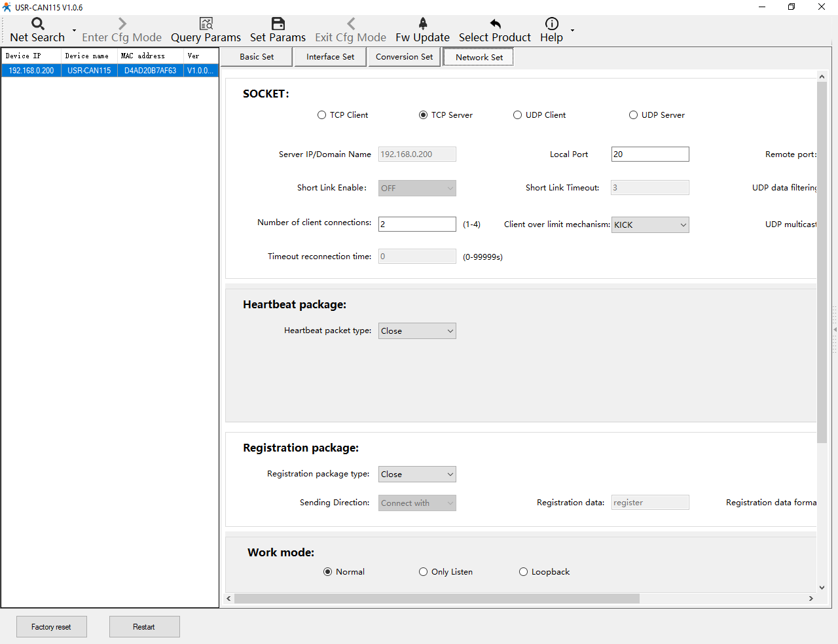Click the Set Params save icon
Viewport: 838px width, 644px height.
278,24
